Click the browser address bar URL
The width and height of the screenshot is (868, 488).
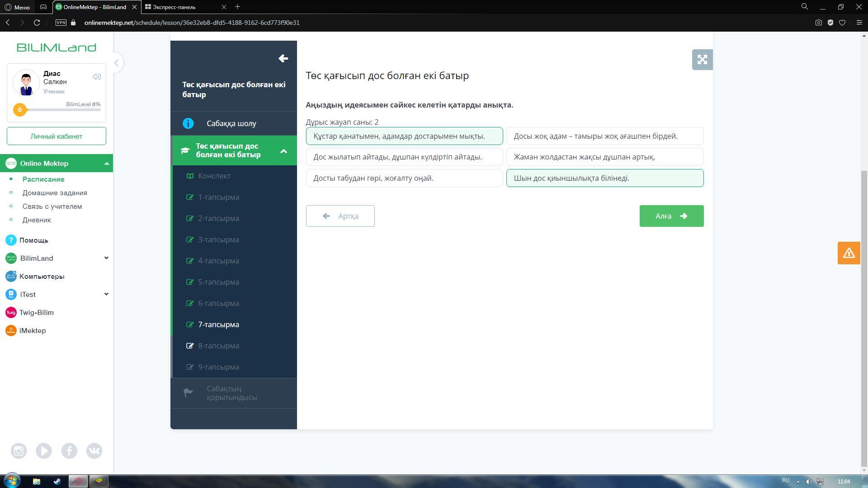click(192, 23)
